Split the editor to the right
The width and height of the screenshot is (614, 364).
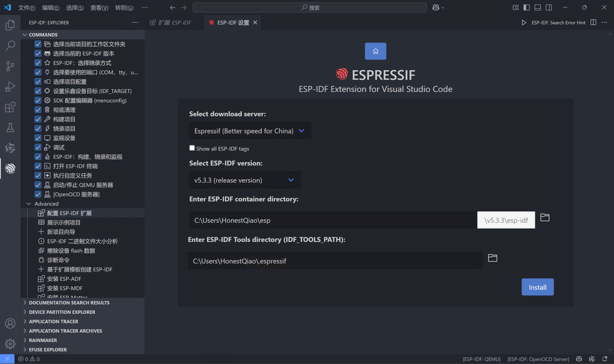(x=593, y=22)
